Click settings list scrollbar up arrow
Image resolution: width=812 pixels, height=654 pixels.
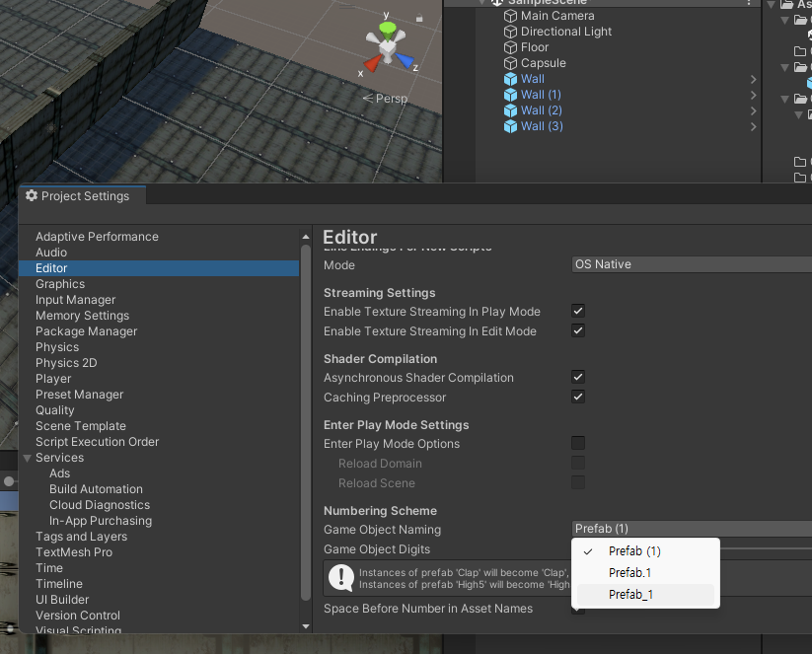(306, 237)
